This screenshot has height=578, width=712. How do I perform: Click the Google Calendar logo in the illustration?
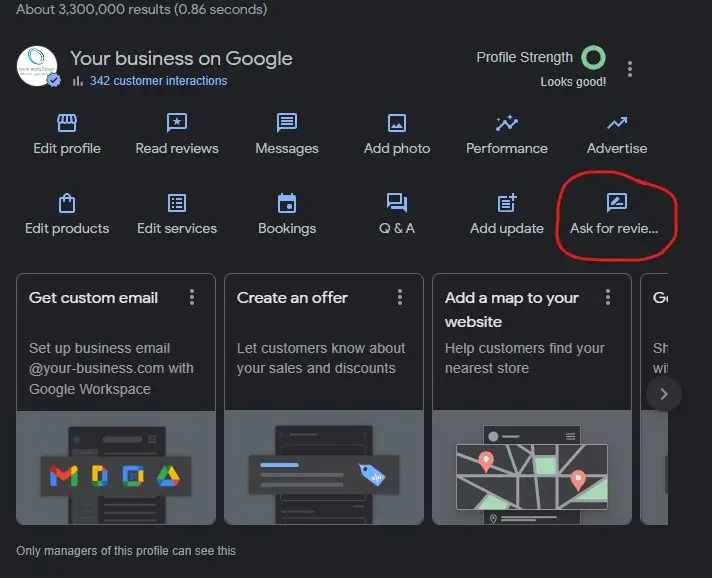pos(133,476)
